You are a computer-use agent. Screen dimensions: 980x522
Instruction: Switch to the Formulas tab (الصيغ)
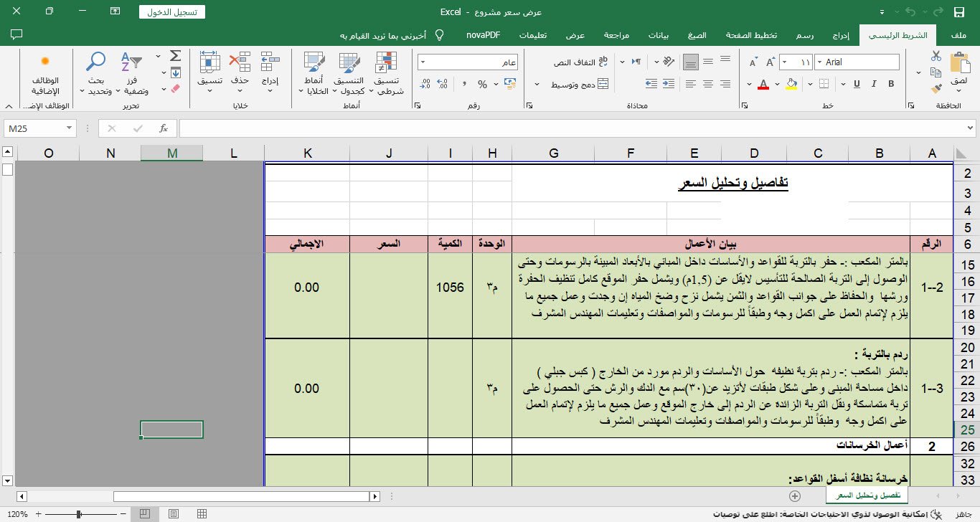tap(697, 35)
